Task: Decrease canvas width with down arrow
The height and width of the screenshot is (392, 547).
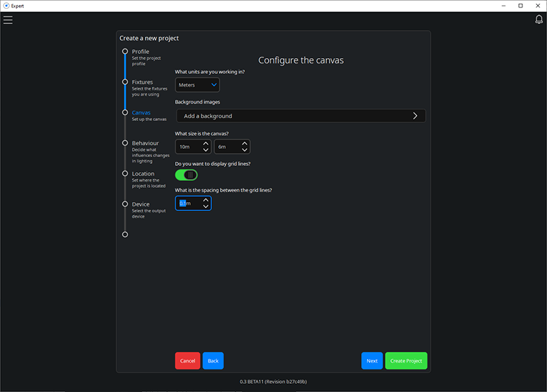Action: [206, 150]
